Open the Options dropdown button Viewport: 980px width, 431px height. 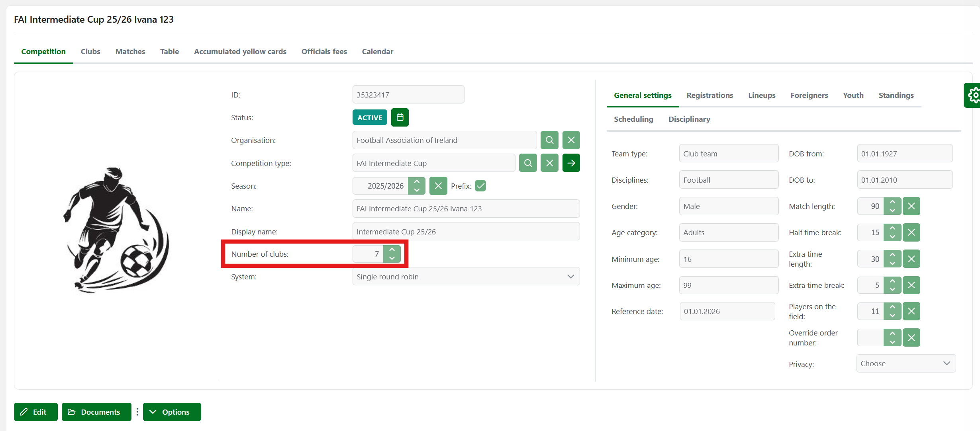(172, 412)
